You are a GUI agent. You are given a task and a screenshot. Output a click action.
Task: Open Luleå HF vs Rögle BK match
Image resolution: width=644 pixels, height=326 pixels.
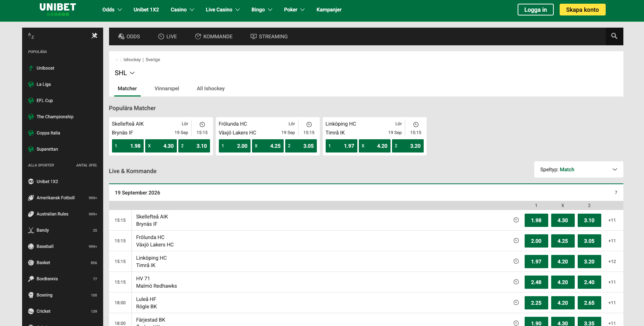pos(147,303)
